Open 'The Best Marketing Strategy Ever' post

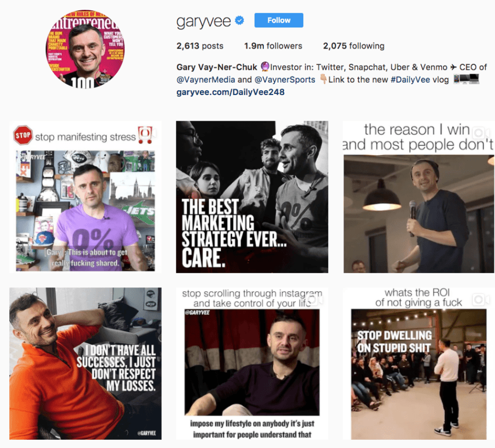pos(252,197)
